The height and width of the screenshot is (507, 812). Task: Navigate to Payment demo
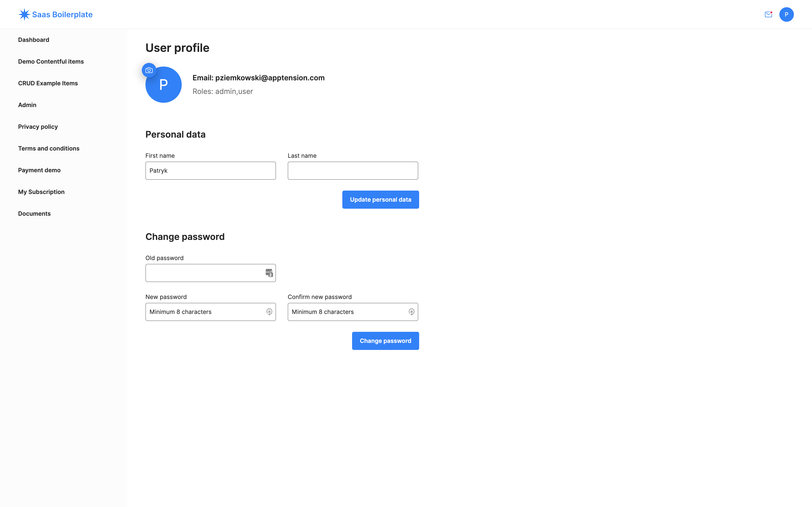[39, 170]
